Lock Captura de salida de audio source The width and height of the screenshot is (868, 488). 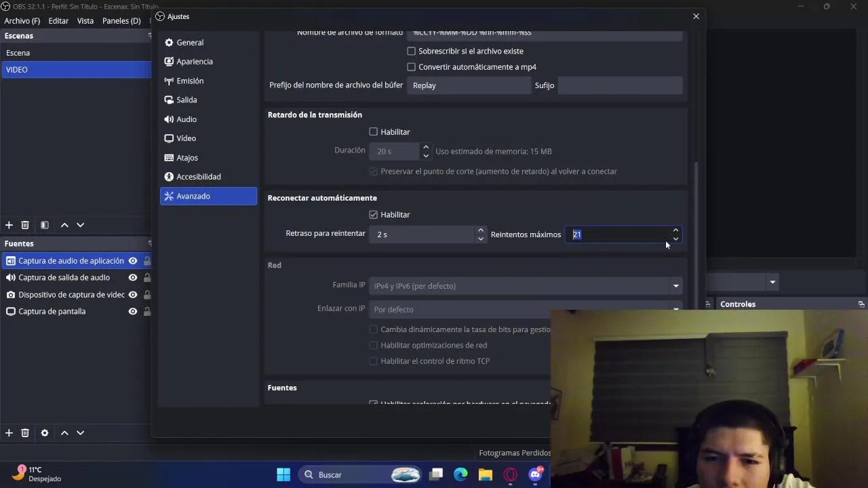pos(147,278)
